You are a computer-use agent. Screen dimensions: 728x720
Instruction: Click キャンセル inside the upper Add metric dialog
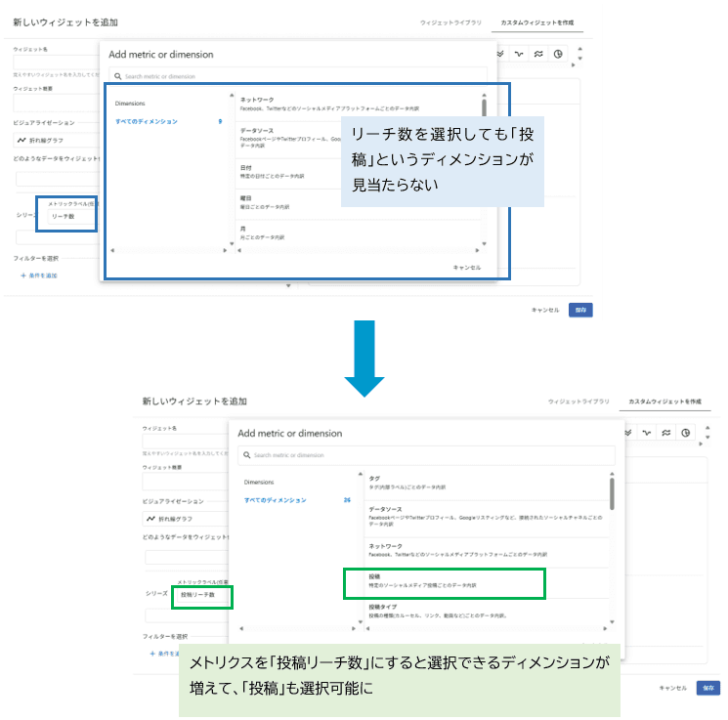click(466, 267)
